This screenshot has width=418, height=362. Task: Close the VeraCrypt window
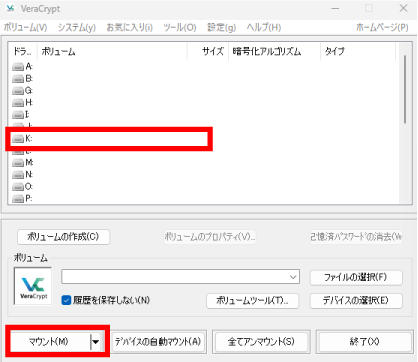point(403,8)
